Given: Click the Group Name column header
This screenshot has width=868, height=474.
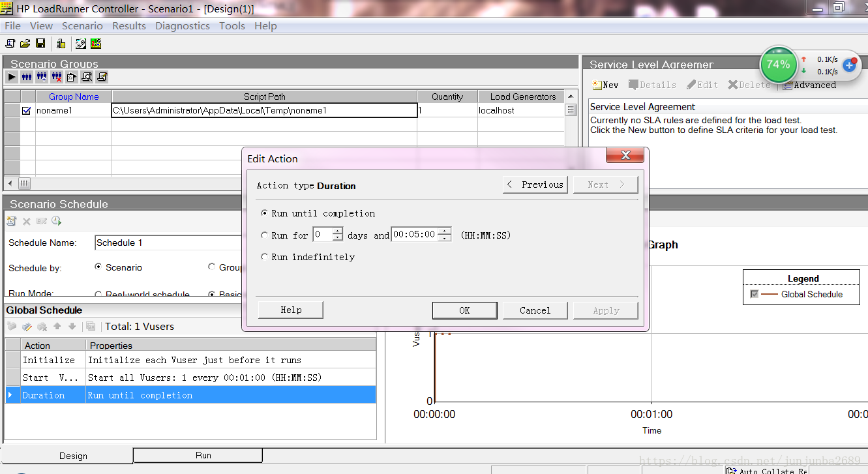Looking at the screenshot, I should tap(74, 96).
